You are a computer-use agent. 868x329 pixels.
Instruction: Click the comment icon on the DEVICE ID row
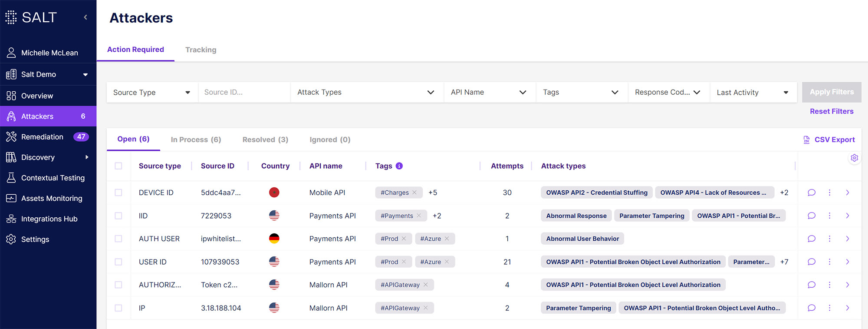click(x=811, y=193)
